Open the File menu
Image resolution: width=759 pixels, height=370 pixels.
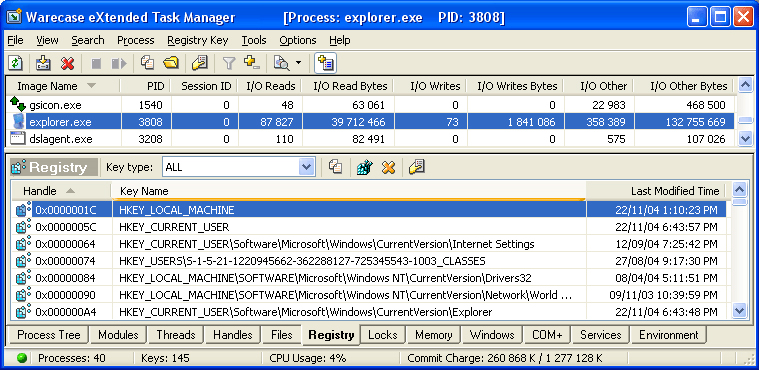[x=15, y=40]
